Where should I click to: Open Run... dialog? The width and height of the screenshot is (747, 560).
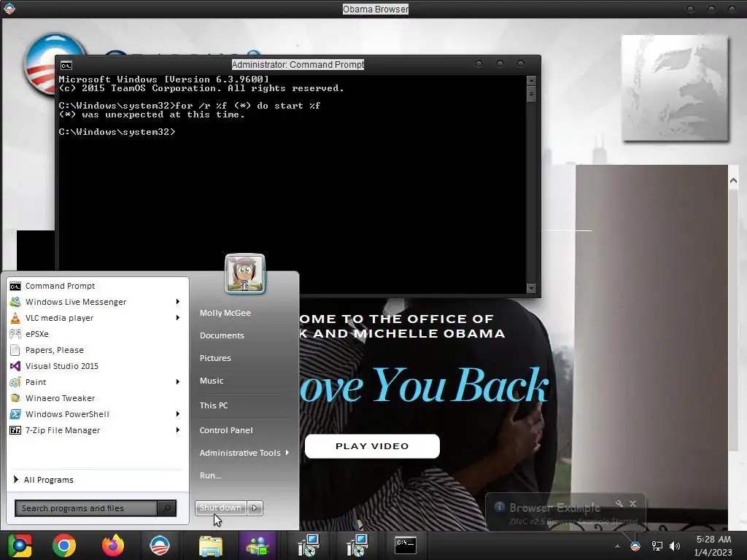211,475
